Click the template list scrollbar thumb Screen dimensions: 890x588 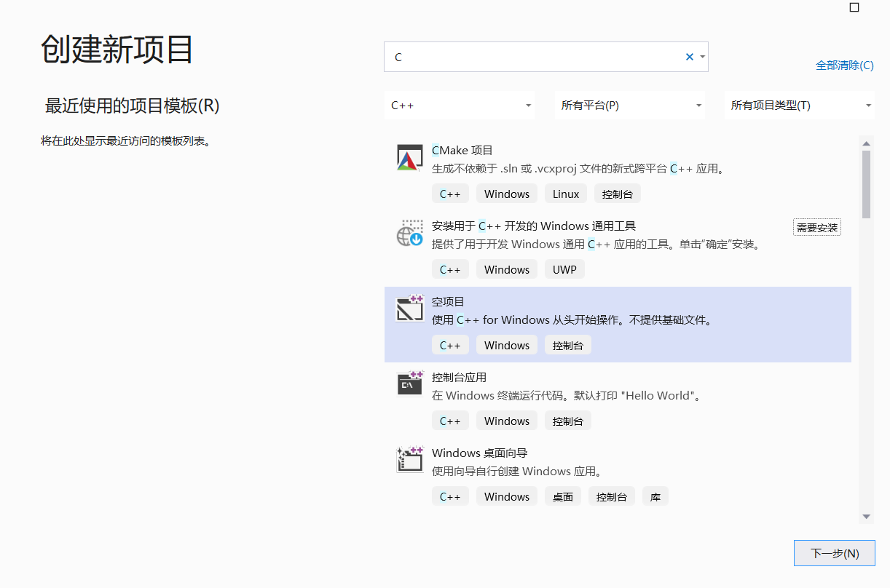[x=866, y=184]
